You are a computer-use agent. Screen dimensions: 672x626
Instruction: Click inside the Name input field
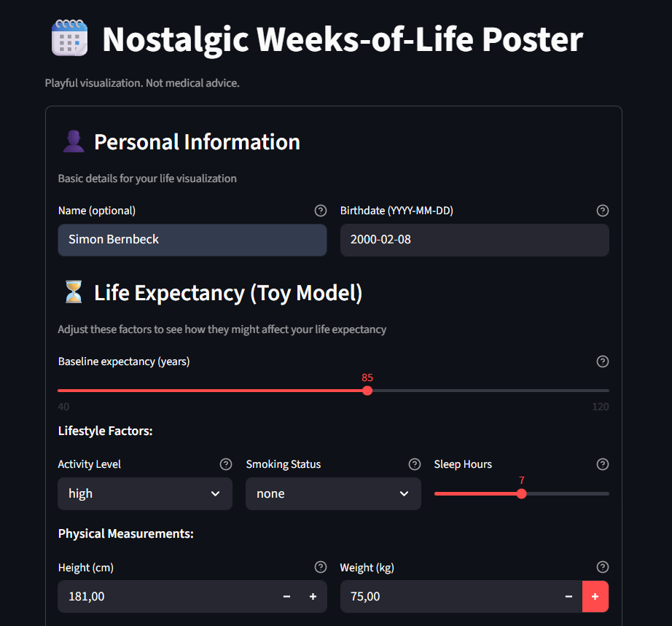tap(192, 240)
